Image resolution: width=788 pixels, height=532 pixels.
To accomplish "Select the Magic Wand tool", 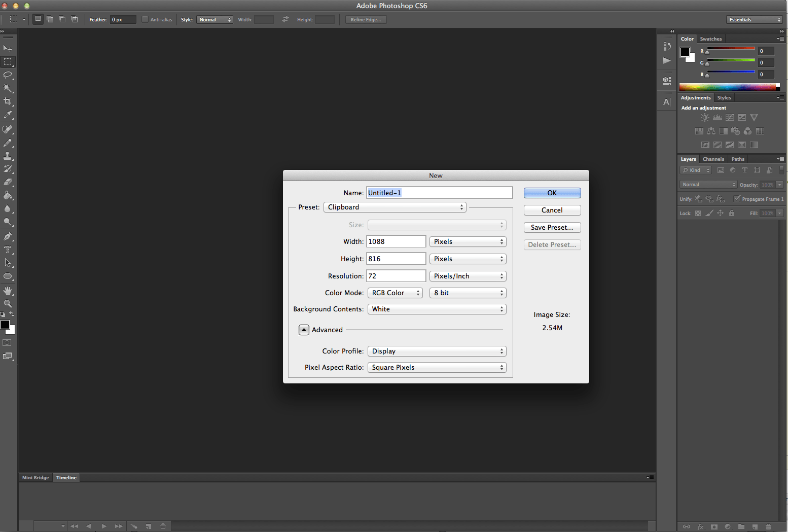I will click(x=8, y=88).
